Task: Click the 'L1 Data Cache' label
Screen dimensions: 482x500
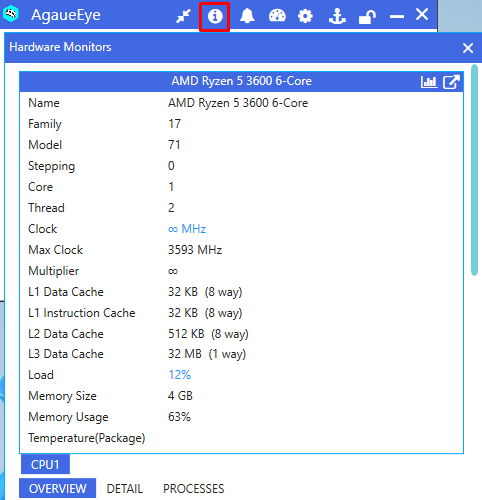Action: click(66, 292)
